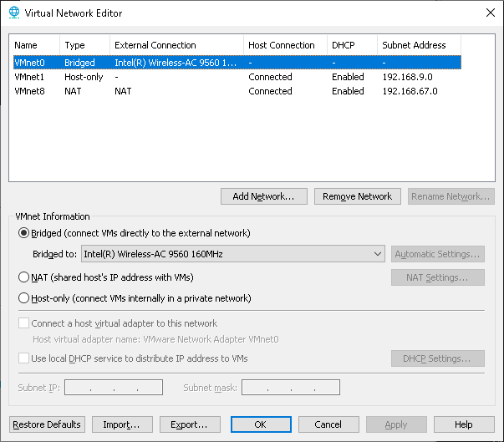
Task: Select the NAT radio option
Action: pos(24,277)
